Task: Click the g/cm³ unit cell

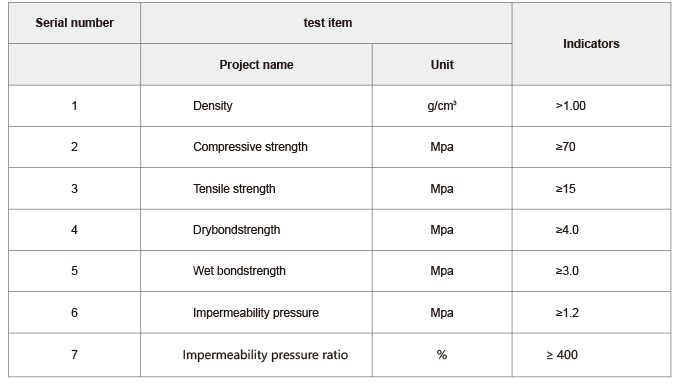Action: coord(442,106)
